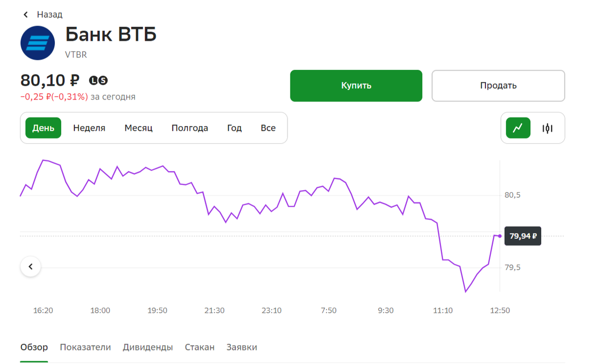Select the День period
The width and height of the screenshot is (598, 364).
tap(43, 128)
